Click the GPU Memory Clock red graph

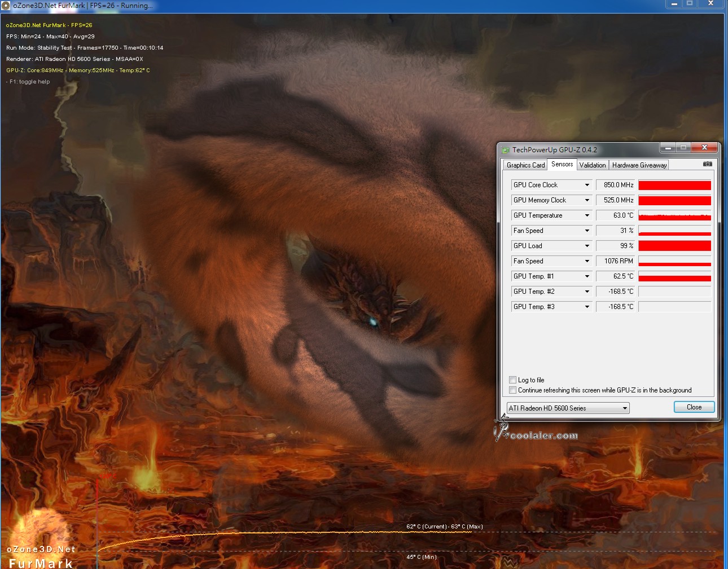(674, 200)
